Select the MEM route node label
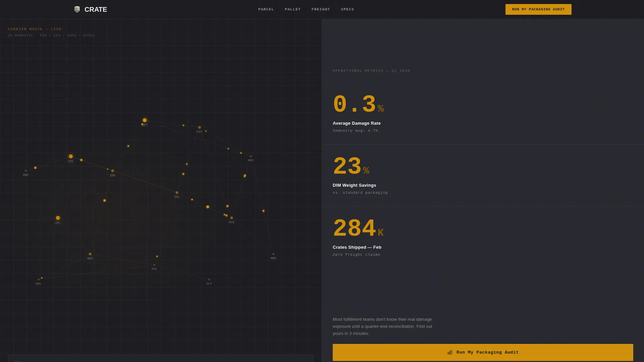This screenshot has height=362, width=644. click(x=90, y=259)
